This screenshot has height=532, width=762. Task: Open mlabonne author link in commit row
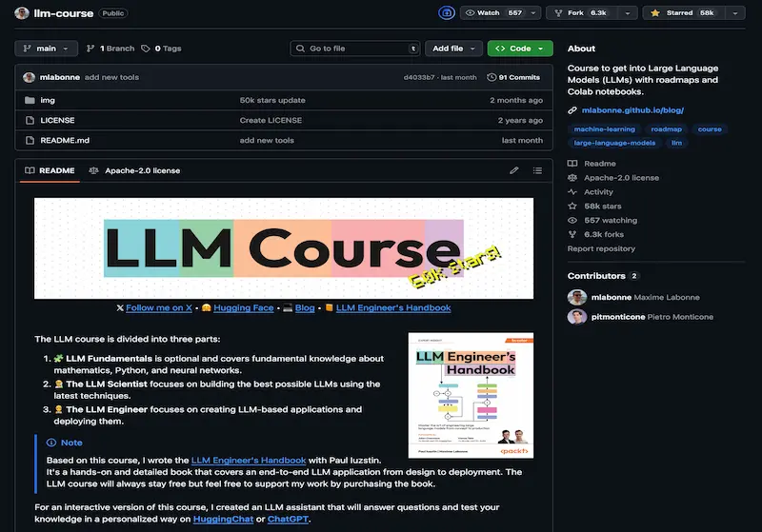(x=60, y=77)
